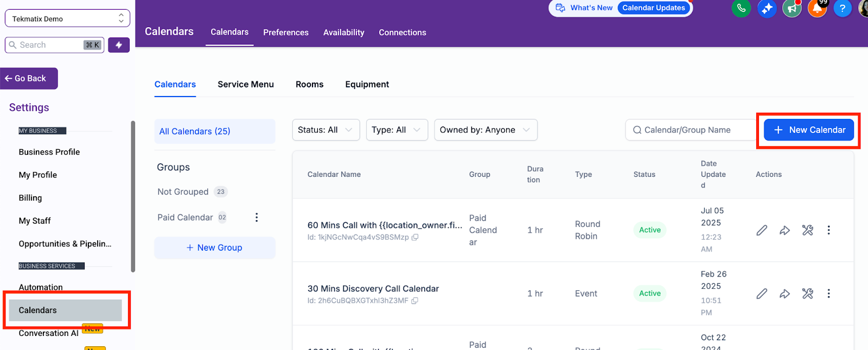
Task: Open the blue AI sparkle assistant icon
Action: [767, 8]
